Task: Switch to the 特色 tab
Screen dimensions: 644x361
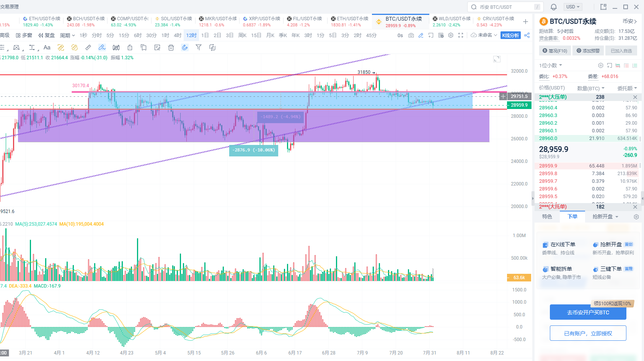Action: (547, 217)
